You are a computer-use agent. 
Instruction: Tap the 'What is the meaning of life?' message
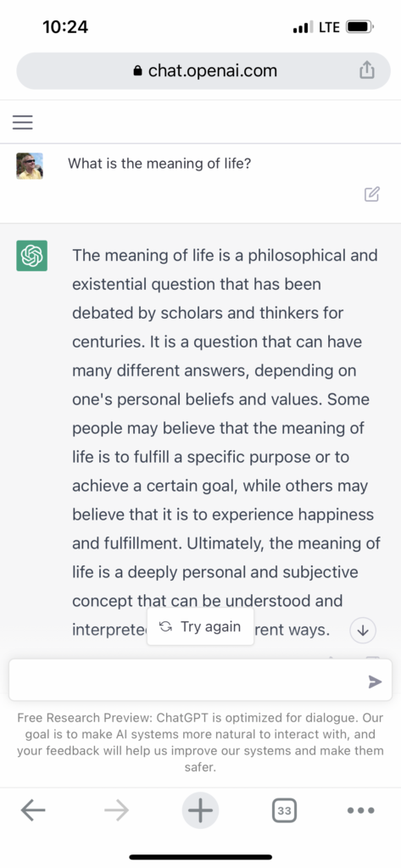(159, 164)
